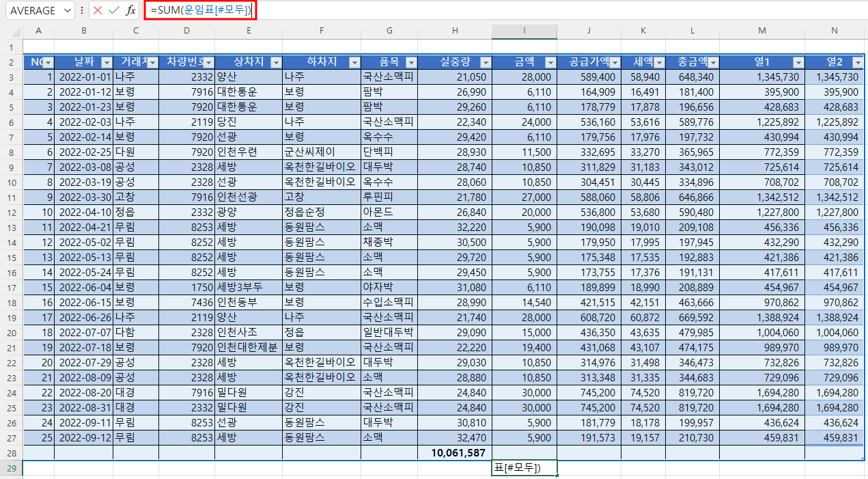Viewport: 868px width, 479px height.
Task: Confirm the formula with the checkmark icon
Action: point(114,10)
